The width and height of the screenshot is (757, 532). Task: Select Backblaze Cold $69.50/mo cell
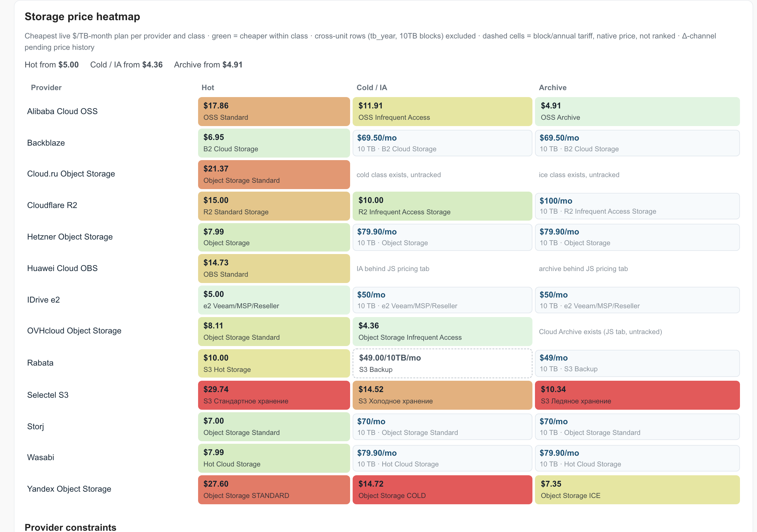tap(442, 143)
